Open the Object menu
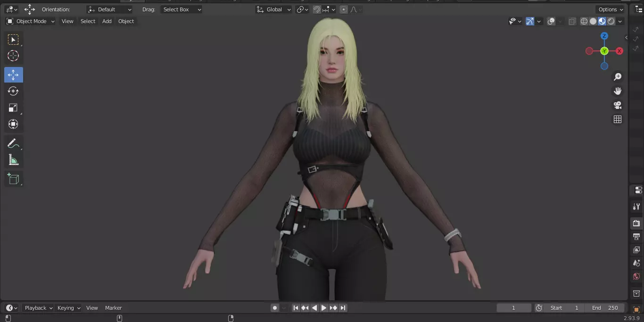This screenshot has height=322, width=644. pos(126,21)
